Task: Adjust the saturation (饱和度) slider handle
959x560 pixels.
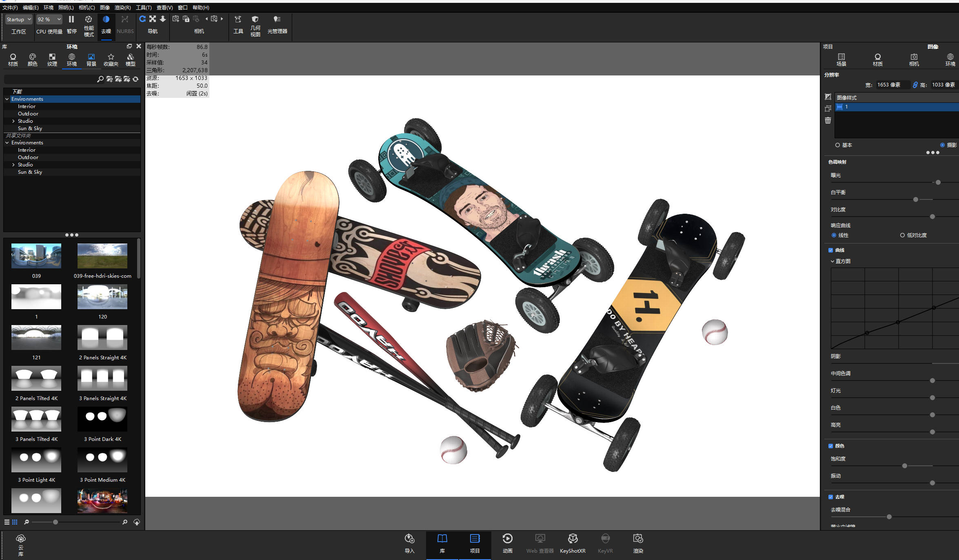Action: (x=905, y=466)
